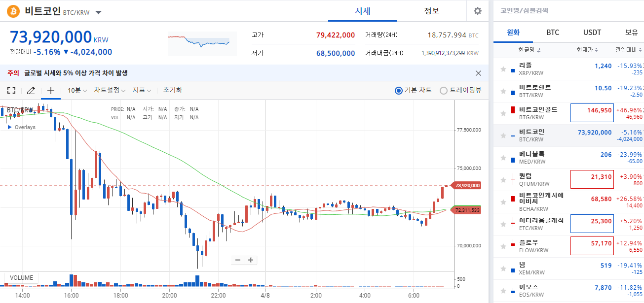Star 비트코인 in the coin list

503,135
